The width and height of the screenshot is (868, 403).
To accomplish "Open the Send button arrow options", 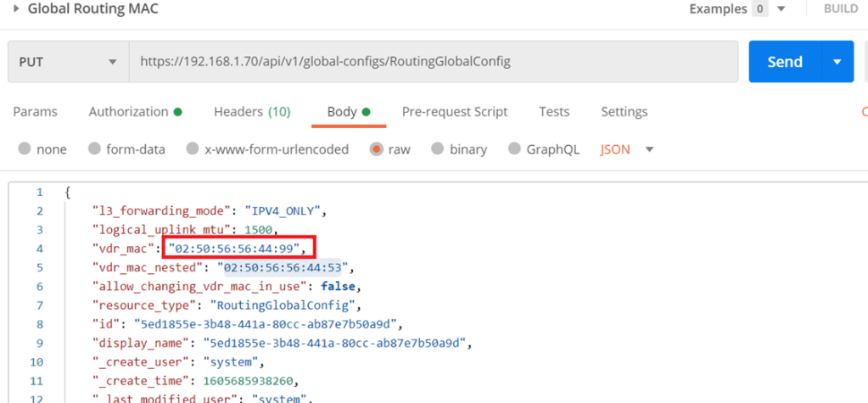I will 837,62.
